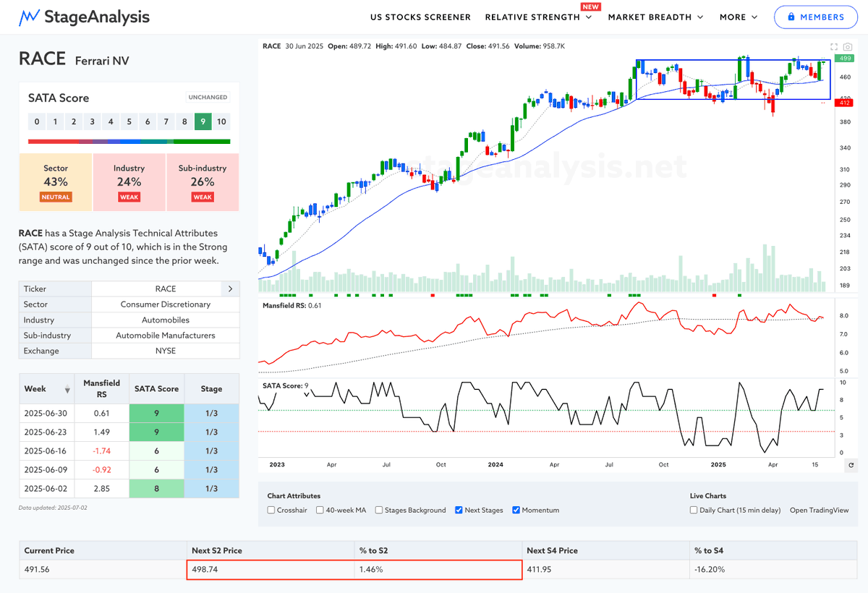This screenshot has width=868, height=593.
Task: Click the 2025-06-30 week cell
Action: click(47, 412)
